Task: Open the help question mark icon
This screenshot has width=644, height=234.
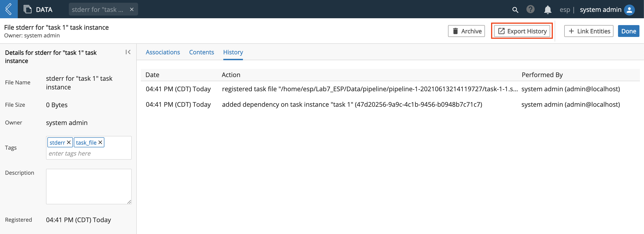Action: point(530,9)
